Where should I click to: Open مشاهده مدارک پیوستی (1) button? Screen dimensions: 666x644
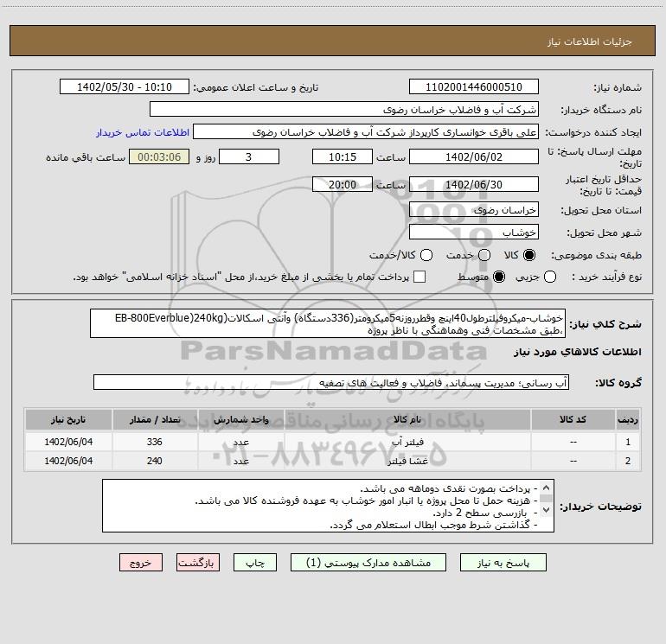368,563
